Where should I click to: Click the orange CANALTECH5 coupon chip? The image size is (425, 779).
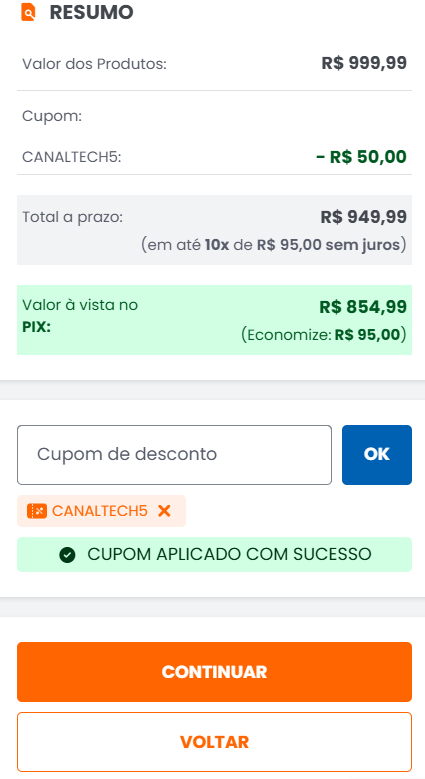point(101,511)
